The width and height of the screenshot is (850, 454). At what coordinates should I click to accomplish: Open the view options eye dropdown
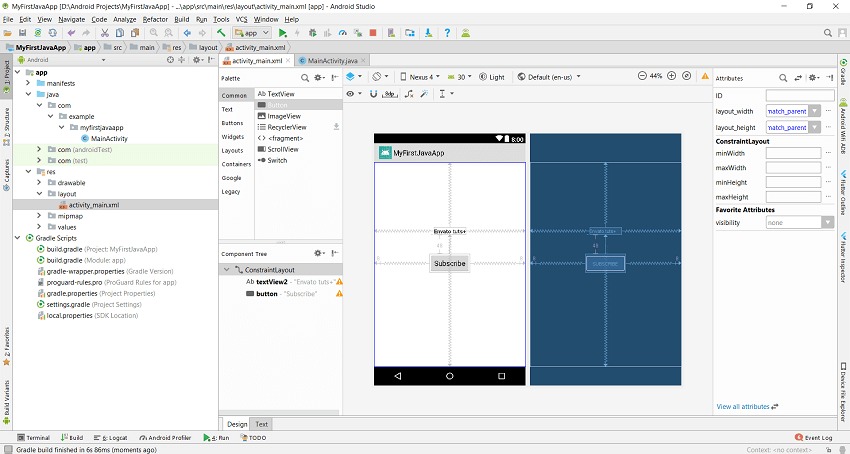353,93
